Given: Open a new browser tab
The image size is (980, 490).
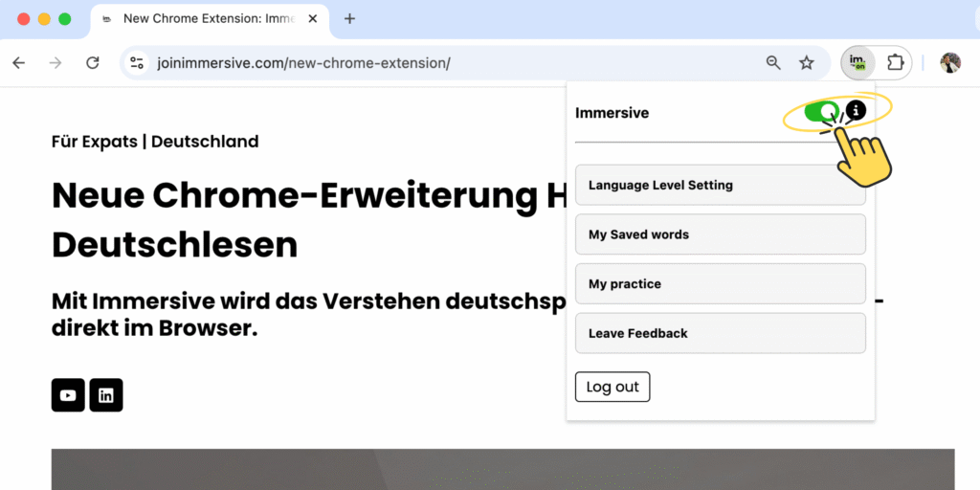Looking at the screenshot, I should pos(349,19).
